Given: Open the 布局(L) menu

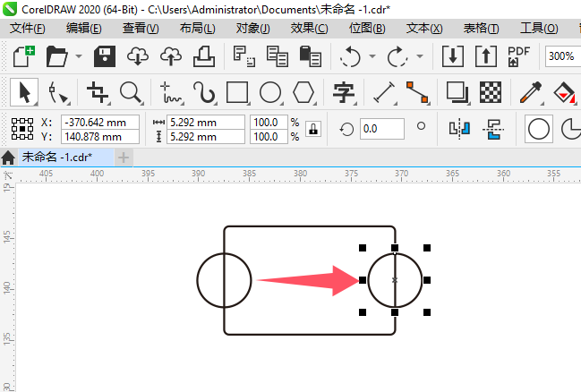Looking at the screenshot, I should [x=198, y=28].
